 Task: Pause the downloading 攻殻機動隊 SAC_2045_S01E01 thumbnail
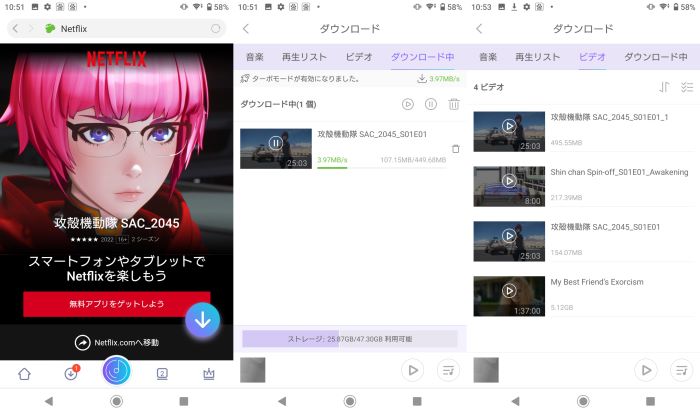(276, 143)
